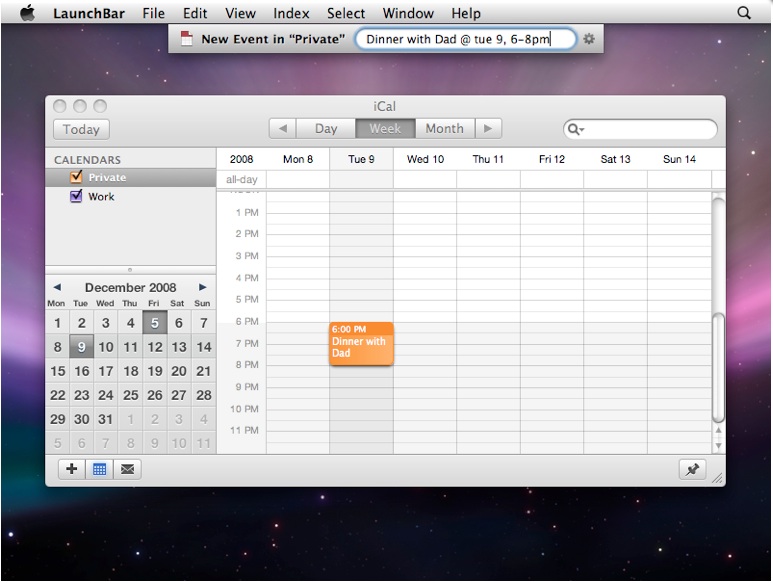
Task: Uncheck the Private calendar checkbox
Action: click(76, 177)
